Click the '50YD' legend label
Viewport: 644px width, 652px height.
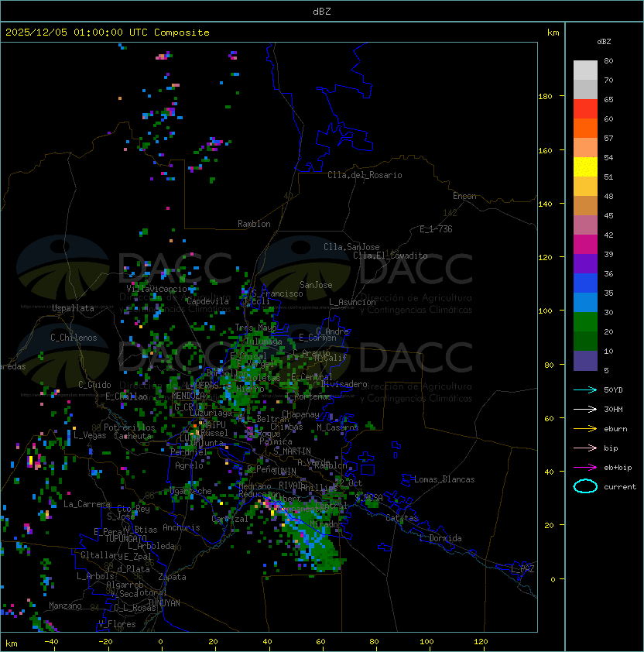[613, 390]
